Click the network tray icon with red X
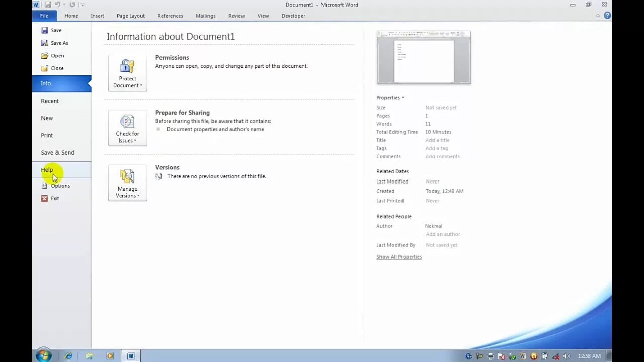This screenshot has height=362, width=644. 555,356
